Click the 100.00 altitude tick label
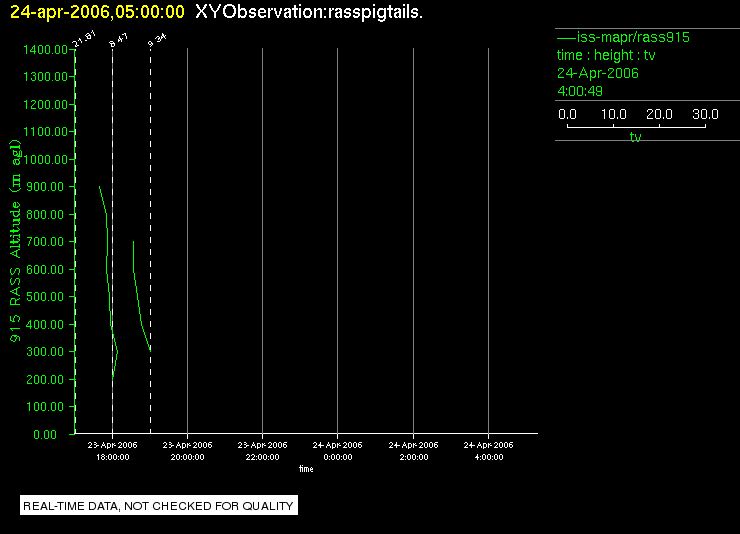Screen dimensions: 740x534 [45, 407]
